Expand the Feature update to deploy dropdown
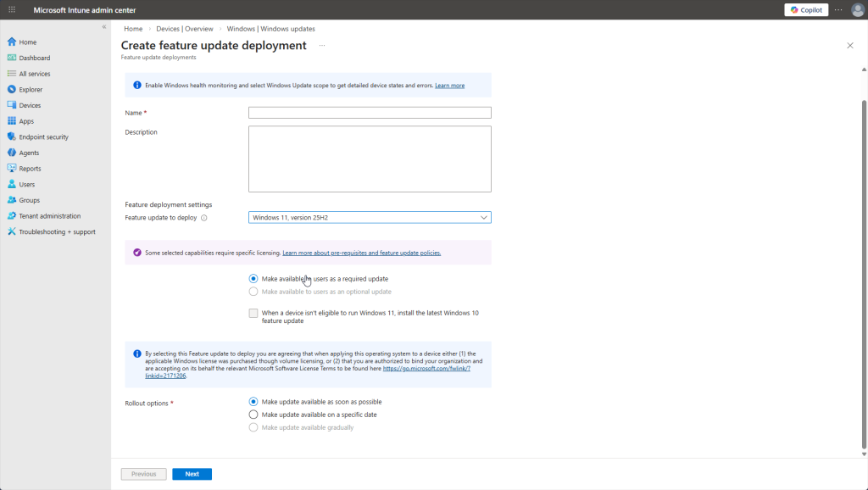868x490 pixels. click(370, 218)
